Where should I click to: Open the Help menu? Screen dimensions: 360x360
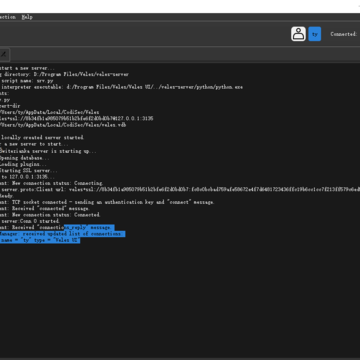point(27,17)
